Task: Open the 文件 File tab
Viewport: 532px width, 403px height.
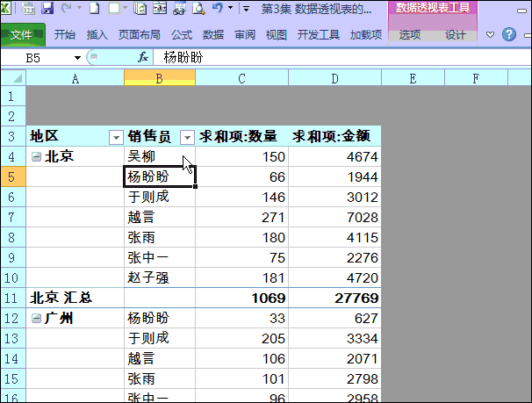Action: (x=22, y=35)
